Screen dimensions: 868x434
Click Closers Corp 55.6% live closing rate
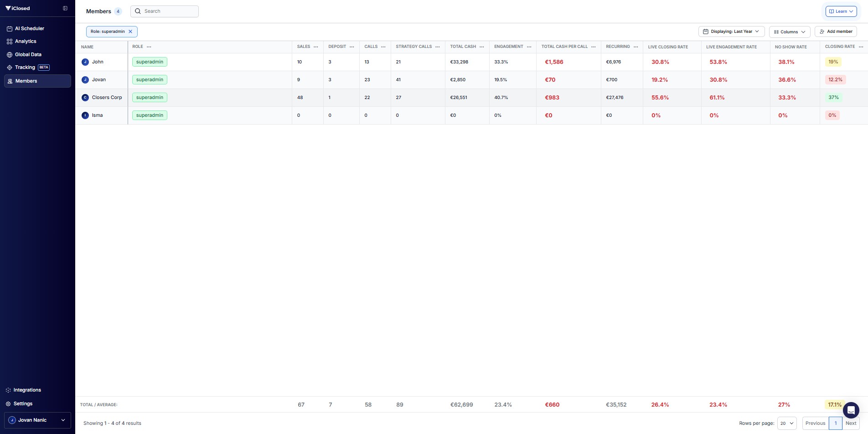[660, 98]
